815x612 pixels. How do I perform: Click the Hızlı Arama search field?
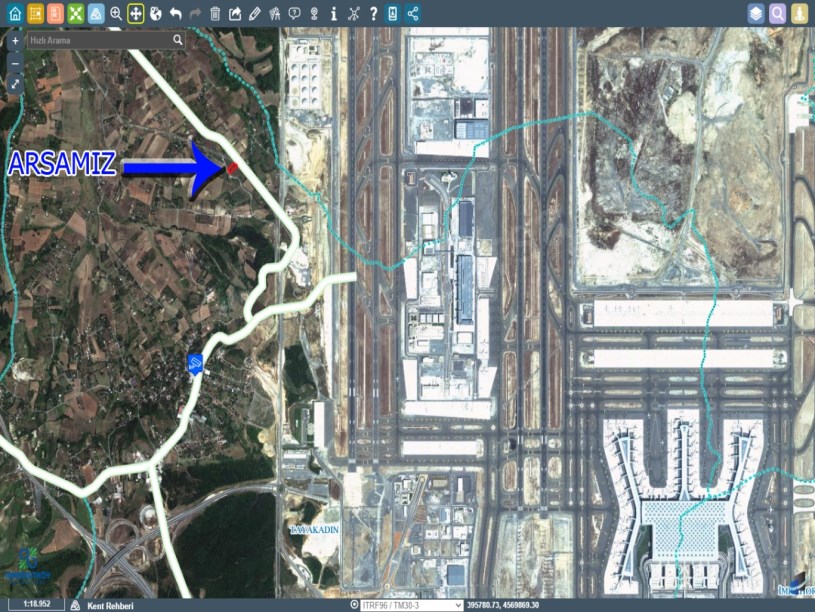pyautogui.click(x=100, y=40)
